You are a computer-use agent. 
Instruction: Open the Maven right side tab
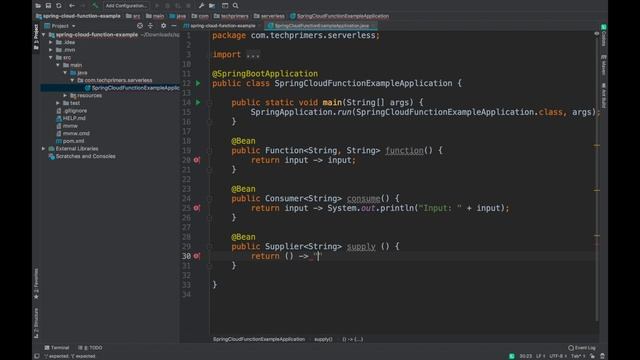click(x=604, y=65)
